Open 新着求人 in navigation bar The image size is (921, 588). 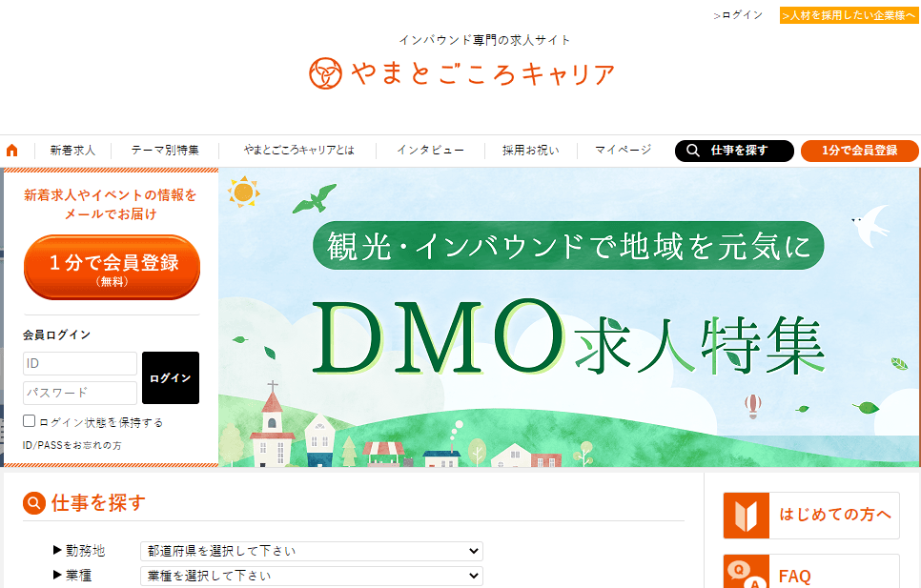coord(72,151)
